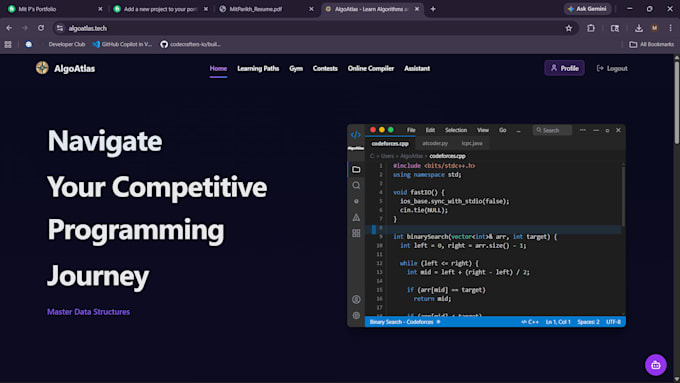This screenshot has height=383, width=680.
Task: Click the red close dot of code editor
Action: coord(373,130)
